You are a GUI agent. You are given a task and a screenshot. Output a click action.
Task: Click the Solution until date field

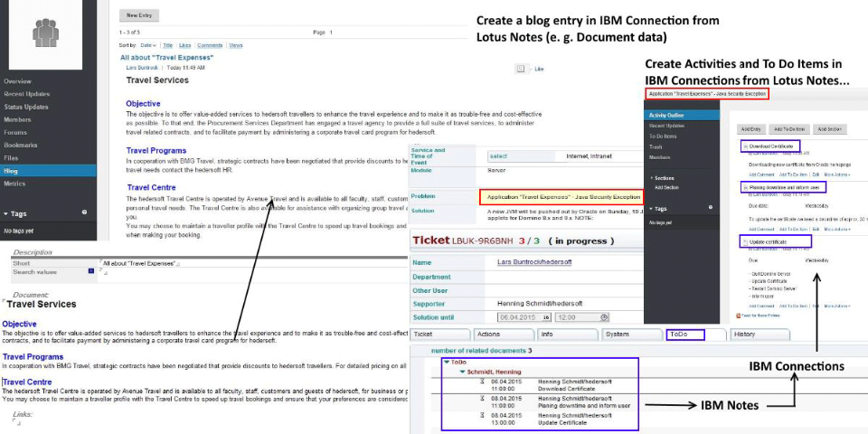519,317
